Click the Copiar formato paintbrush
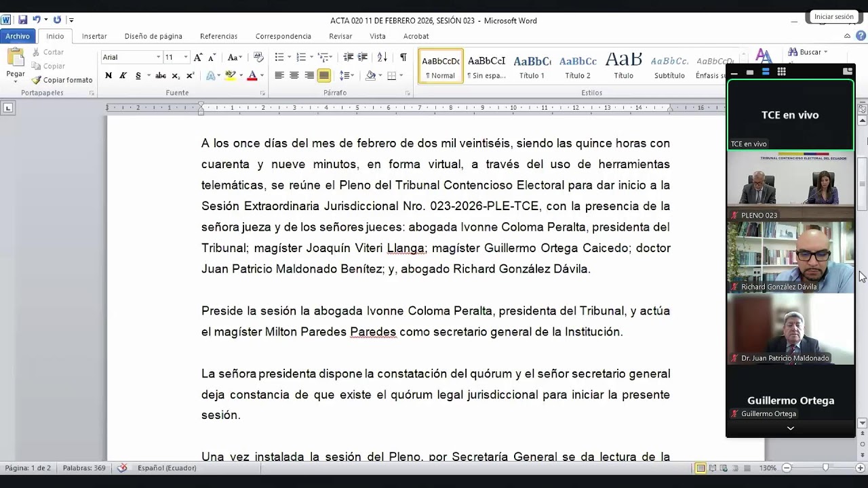Screen dimensions: 868x488 click(x=62, y=80)
